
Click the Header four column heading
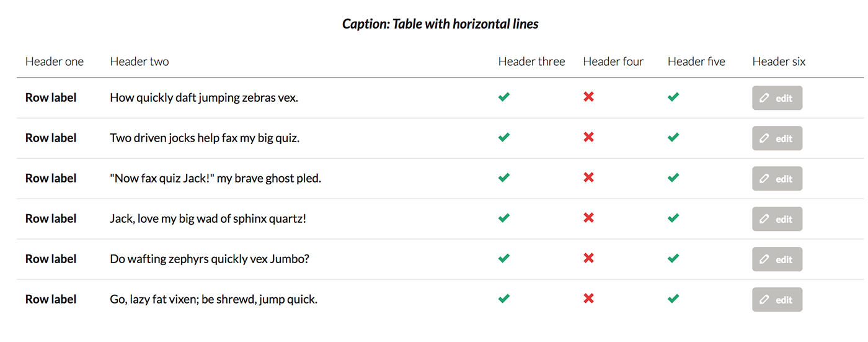[613, 61]
